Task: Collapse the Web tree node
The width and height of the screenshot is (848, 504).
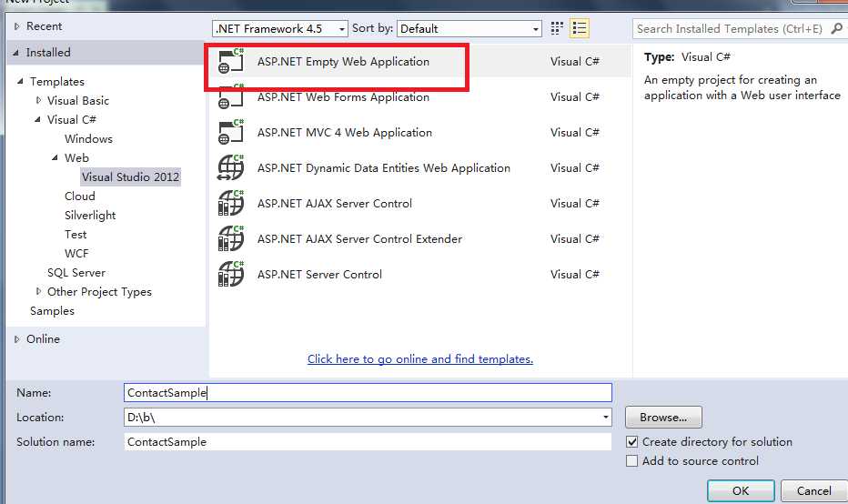Action: 55,158
